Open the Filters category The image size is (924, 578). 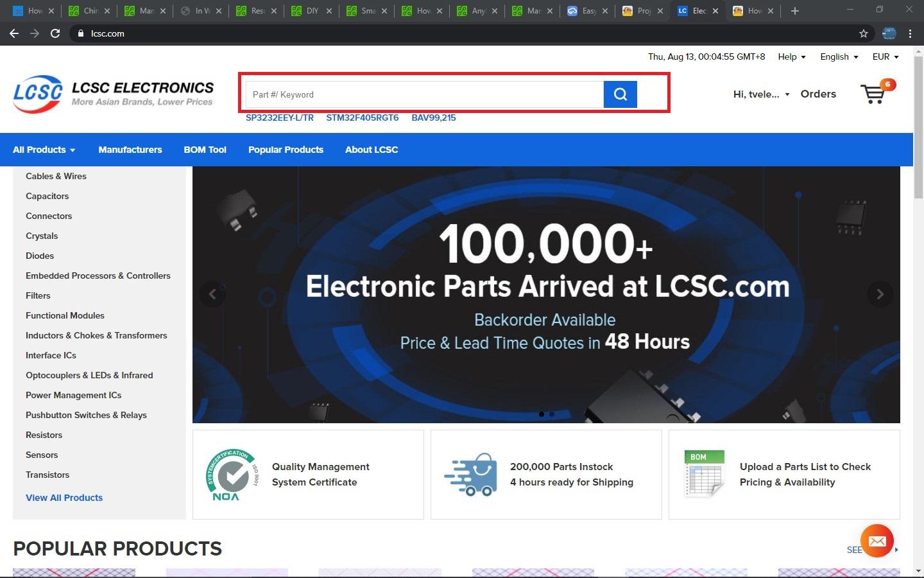38,295
